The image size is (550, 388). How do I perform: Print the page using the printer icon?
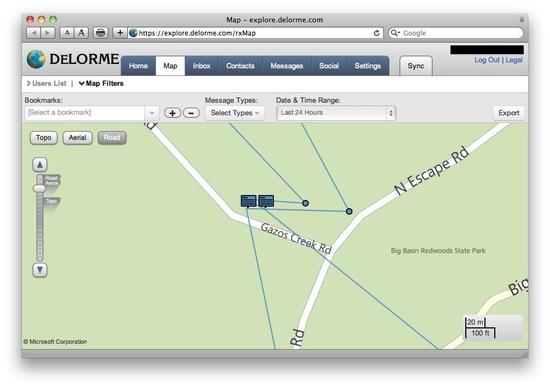(x=101, y=33)
